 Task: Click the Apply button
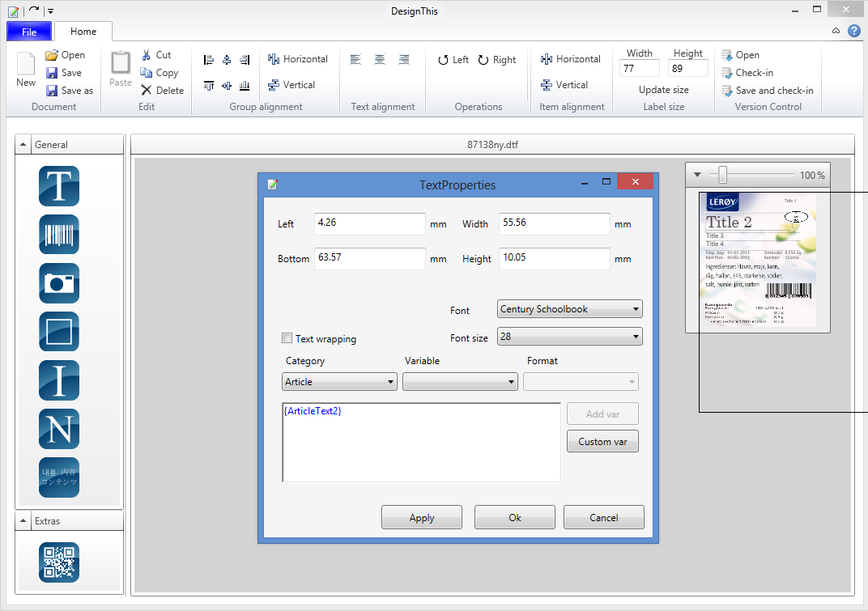click(x=421, y=518)
